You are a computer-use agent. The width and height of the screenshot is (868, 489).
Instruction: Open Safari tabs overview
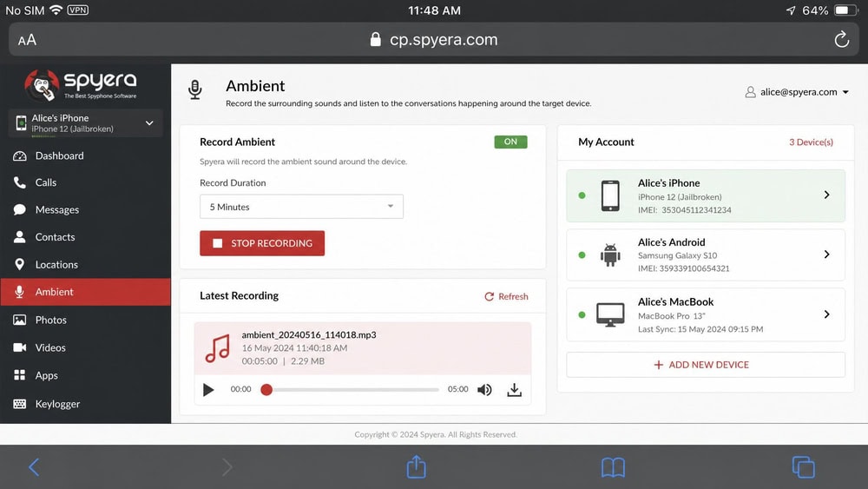click(803, 466)
